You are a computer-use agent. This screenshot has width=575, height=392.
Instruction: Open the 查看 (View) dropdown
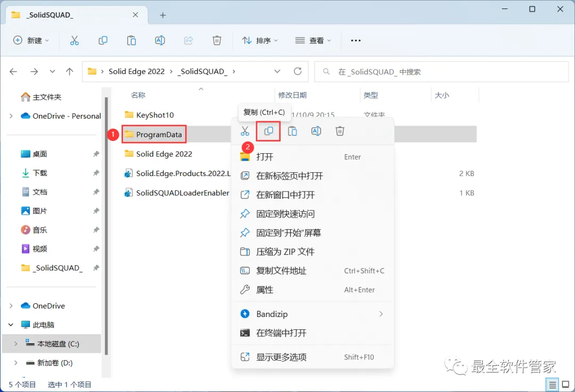point(313,40)
